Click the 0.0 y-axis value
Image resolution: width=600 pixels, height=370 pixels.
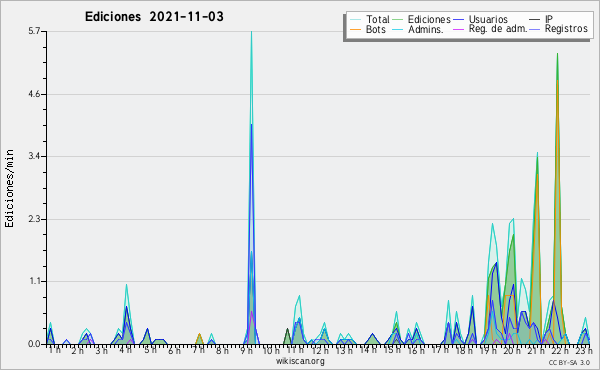coord(34,344)
